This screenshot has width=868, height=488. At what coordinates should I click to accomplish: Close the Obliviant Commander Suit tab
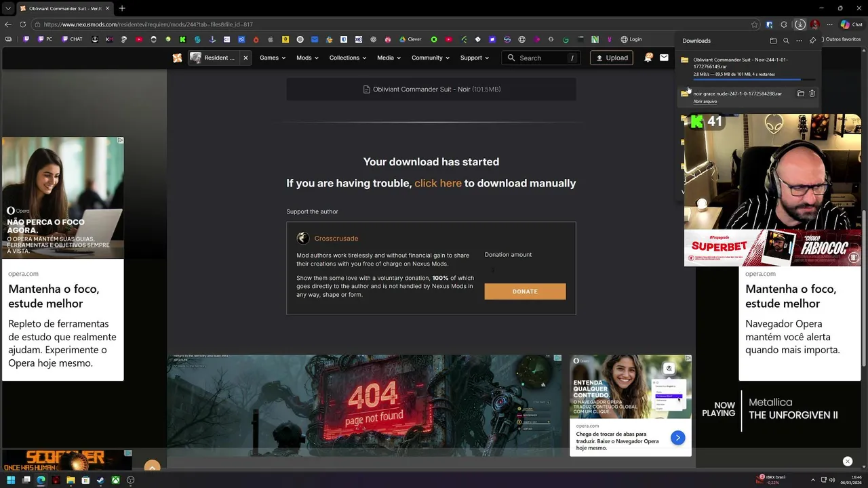tap(107, 8)
